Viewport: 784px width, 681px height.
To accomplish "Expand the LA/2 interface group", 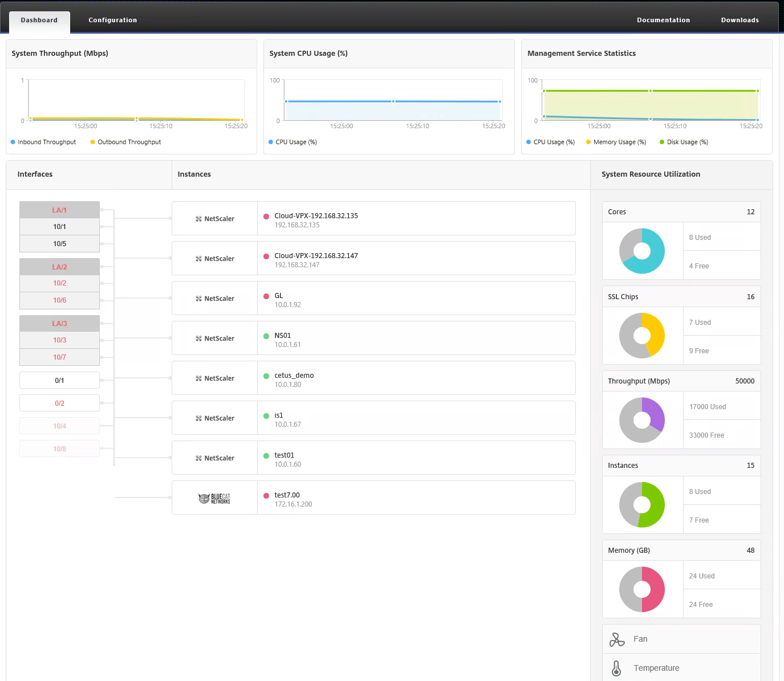I will 59,267.
